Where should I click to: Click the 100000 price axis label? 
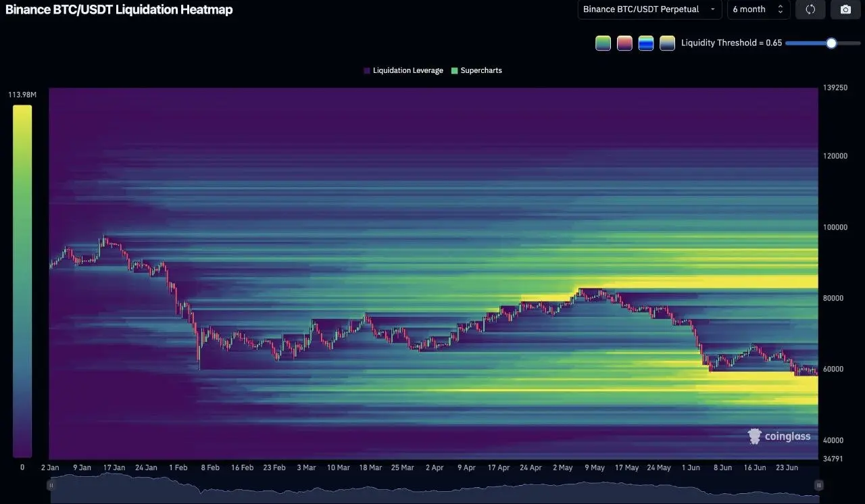(x=836, y=227)
